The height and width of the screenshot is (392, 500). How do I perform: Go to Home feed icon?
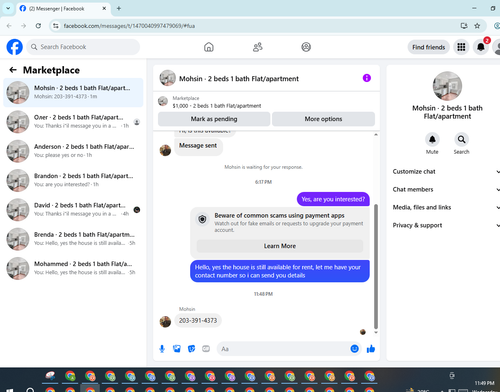point(209,47)
